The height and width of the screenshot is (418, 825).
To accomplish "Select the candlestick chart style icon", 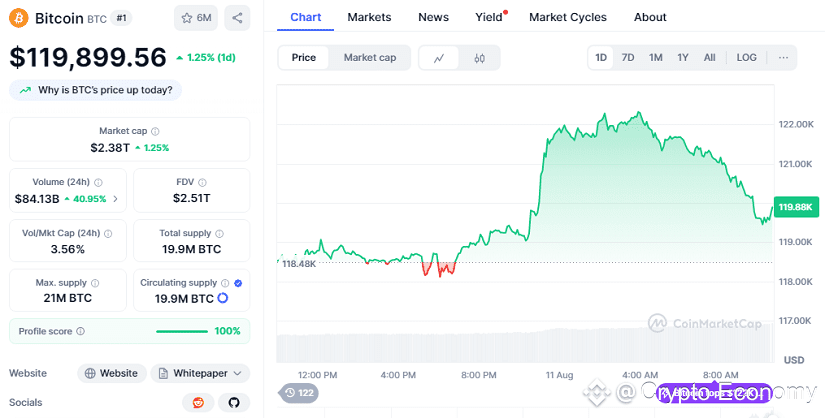I will (479, 58).
